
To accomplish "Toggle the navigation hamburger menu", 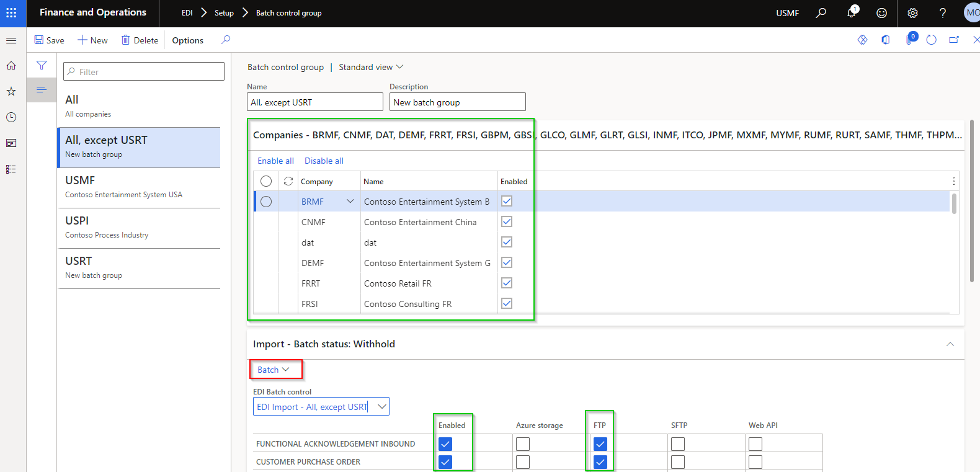I will [x=11, y=40].
